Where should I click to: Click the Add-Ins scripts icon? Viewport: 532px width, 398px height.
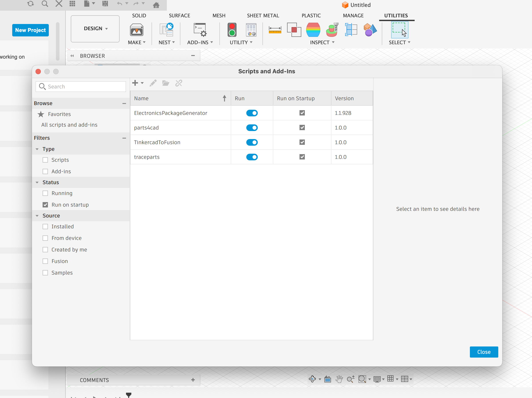pyautogui.click(x=200, y=30)
